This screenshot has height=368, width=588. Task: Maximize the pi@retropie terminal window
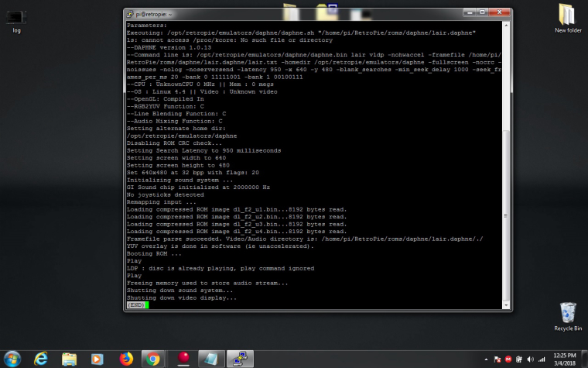pyautogui.click(x=482, y=12)
